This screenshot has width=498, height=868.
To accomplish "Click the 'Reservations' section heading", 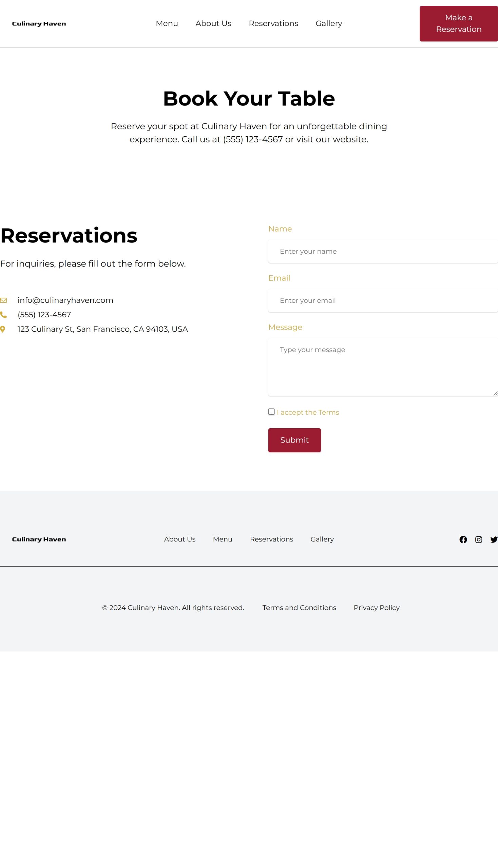I will point(69,236).
